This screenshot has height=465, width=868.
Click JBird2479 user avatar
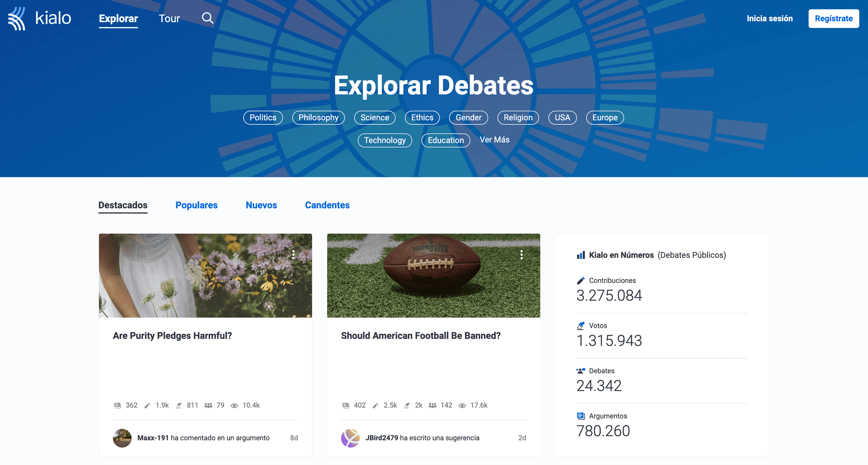coord(351,438)
